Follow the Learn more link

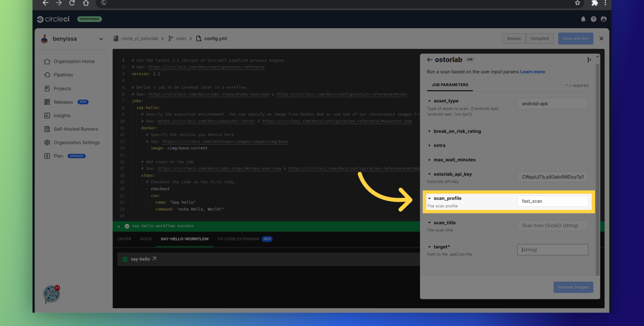click(532, 72)
